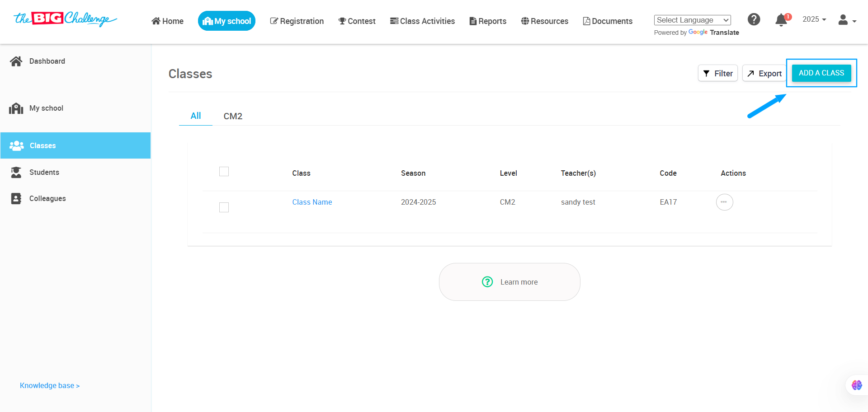Click the sandy test teacher cell

pyautogui.click(x=578, y=202)
